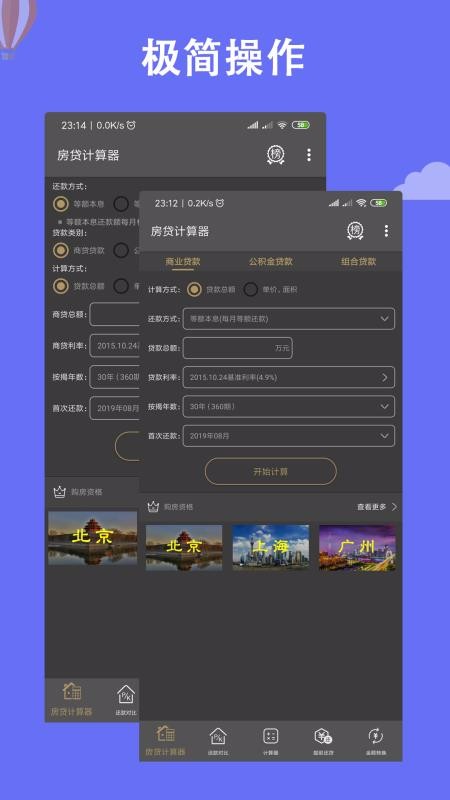This screenshot has height=800, width=450.
Task: Open 贷款利率 selector 2015.10.24基准利率(4.9%)
Action: click(289, 378)
